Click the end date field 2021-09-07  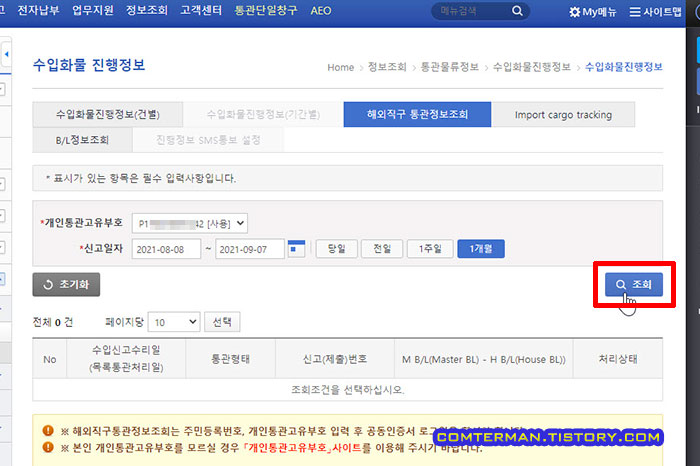coord(250,249)
